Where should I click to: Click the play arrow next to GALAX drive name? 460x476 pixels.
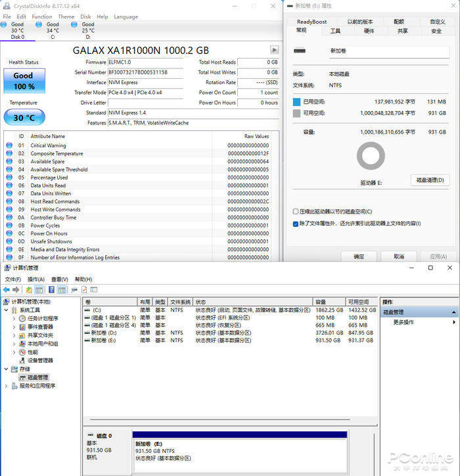274,50
